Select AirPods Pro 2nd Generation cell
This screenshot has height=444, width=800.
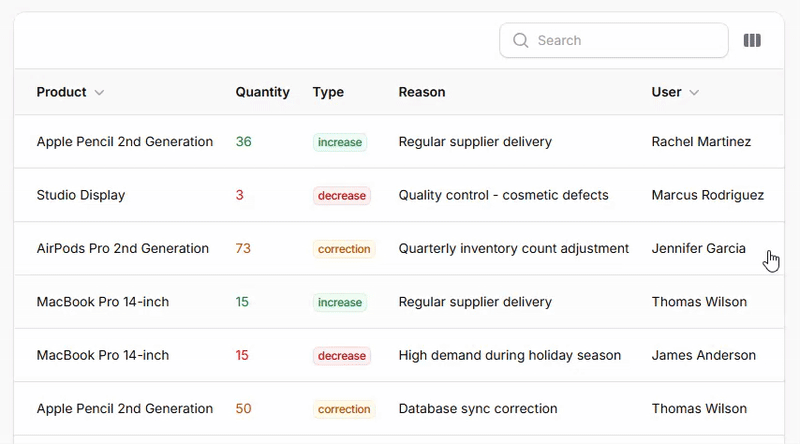pyautogui.click(x=122, y=248)
